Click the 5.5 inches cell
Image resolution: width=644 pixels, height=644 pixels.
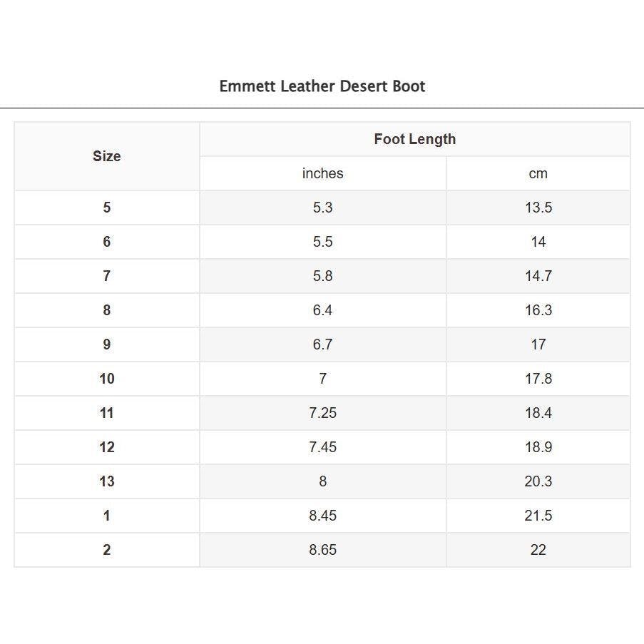(x=323, y=242)
